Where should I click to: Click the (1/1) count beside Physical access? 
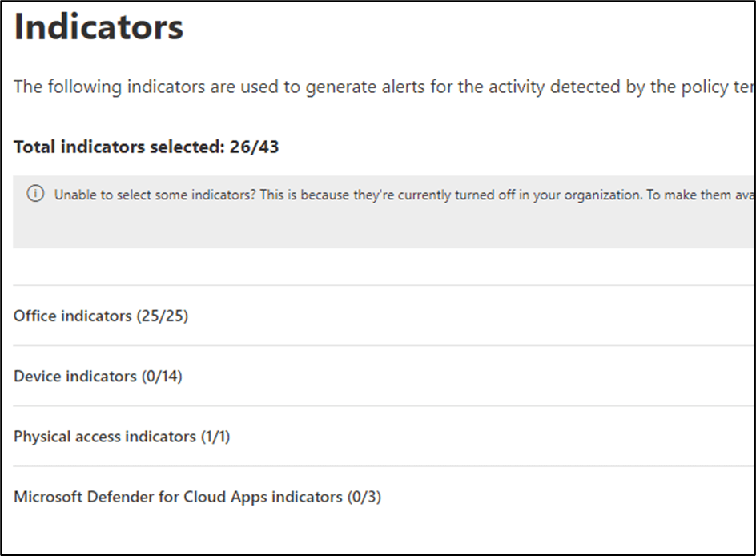point(215,437)
